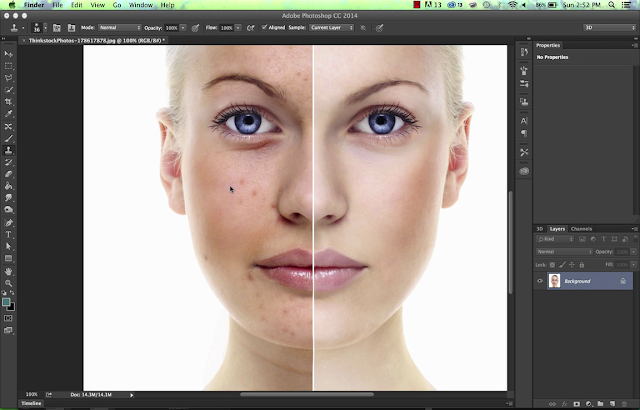
Task: Select the Rectangle shape tool
Action: pos(8,259)
